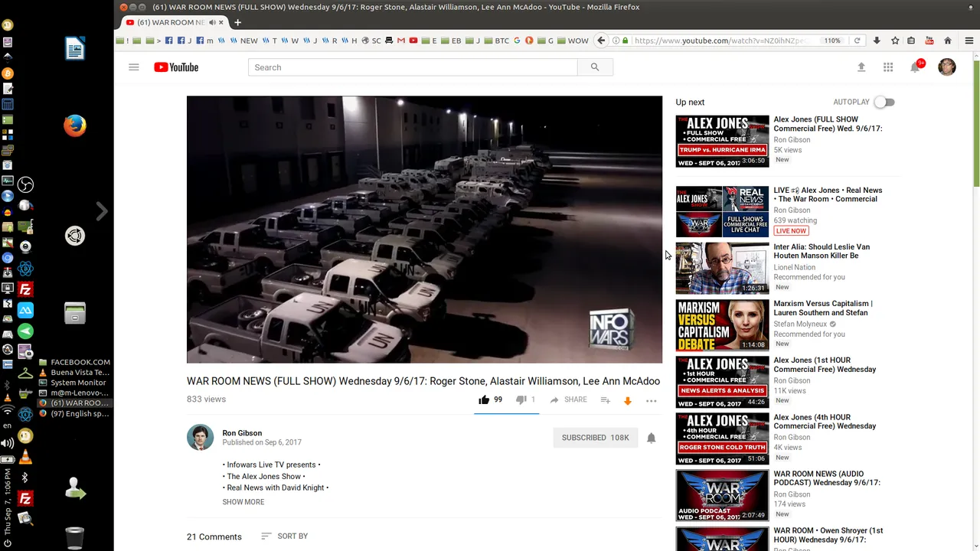Click the SUBSCRIBED 108K button
Screen dimensions: 980x551
(595, 438)
